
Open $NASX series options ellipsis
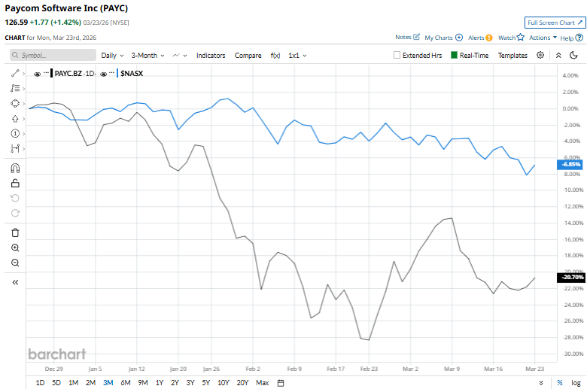coord(111,72)
